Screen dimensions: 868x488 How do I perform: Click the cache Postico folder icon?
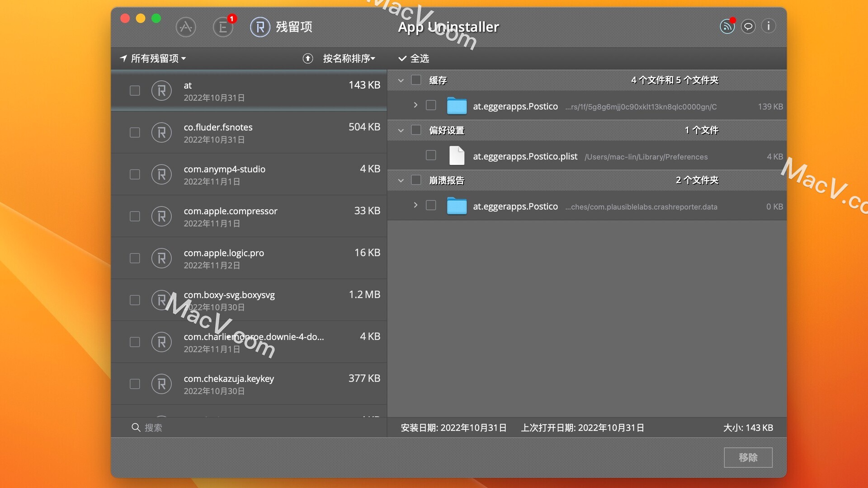click(x=457, y=106)
